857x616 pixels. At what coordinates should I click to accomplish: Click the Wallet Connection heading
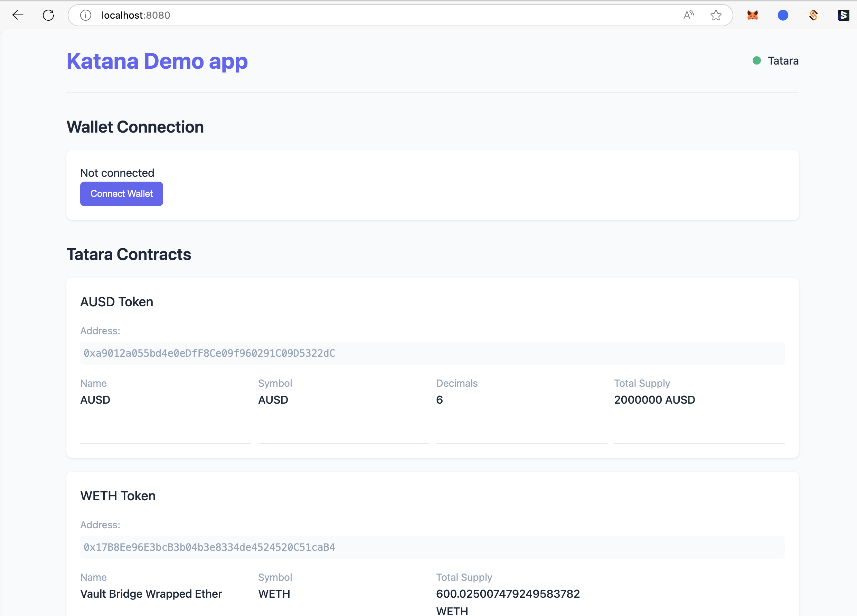click(x=135, y=127)
